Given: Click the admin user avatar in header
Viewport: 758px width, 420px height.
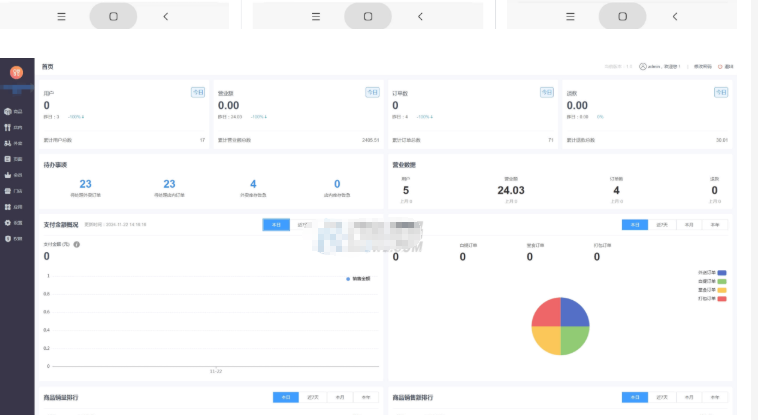Looking at the screenshot, I should [642, 67].
